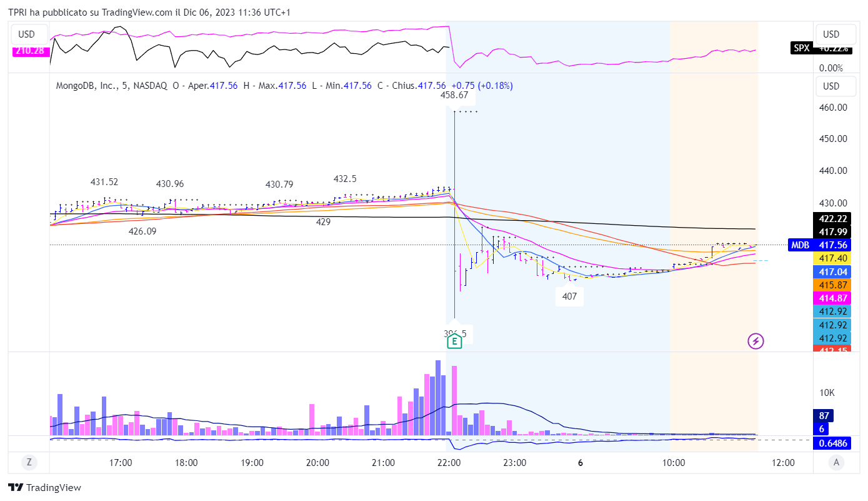Open USD dropdown beside the SPX scale
Viewport: 868px width, 501px height.
(831, 34)
